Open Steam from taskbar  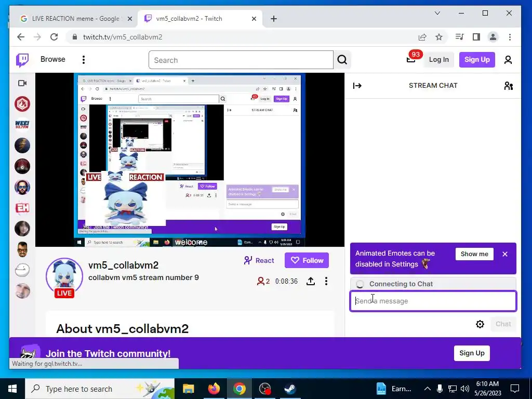tap(290, 389)
